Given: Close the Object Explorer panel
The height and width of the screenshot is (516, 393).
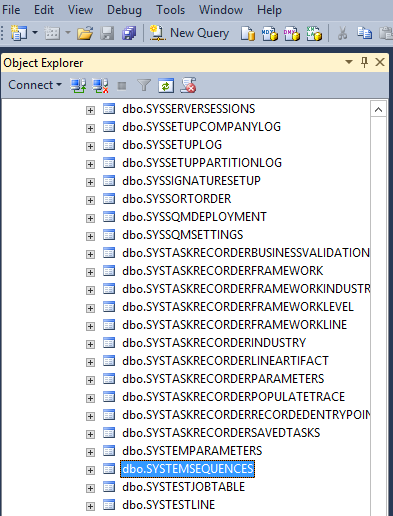Looking at the screenshot, I should coord(380,62).
